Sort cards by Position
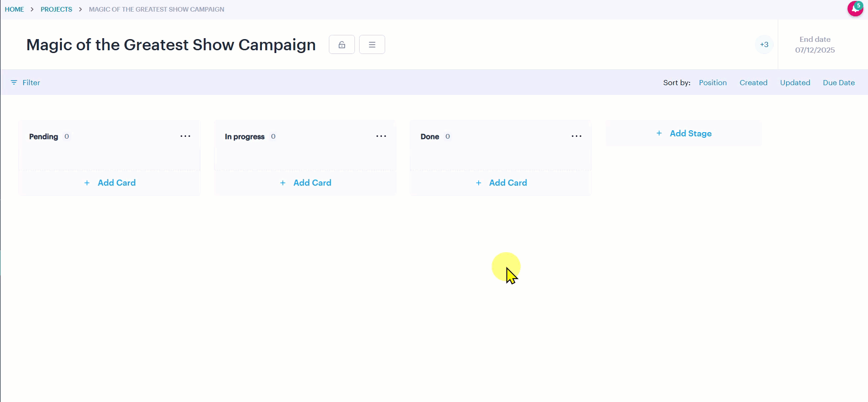Image resolution: width=868 pixels, height=402 pixels. click(x=713, y=82)
